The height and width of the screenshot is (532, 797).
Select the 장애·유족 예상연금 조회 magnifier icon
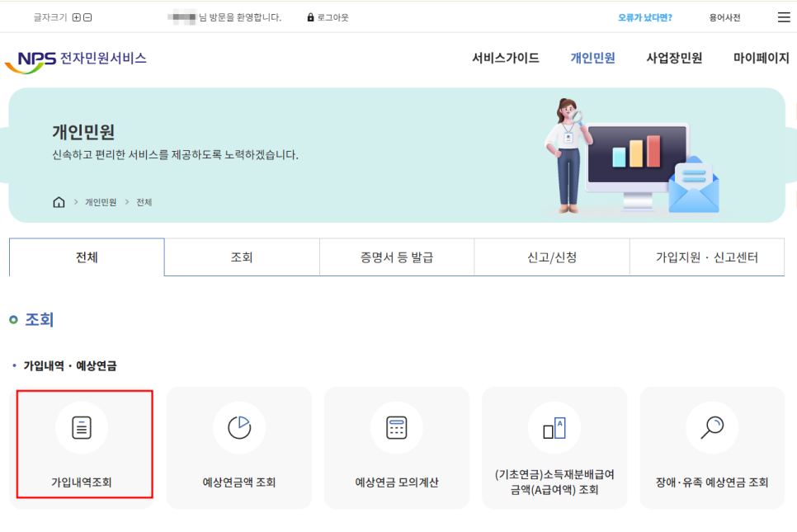pyautogui.click(x=711, y=427)
